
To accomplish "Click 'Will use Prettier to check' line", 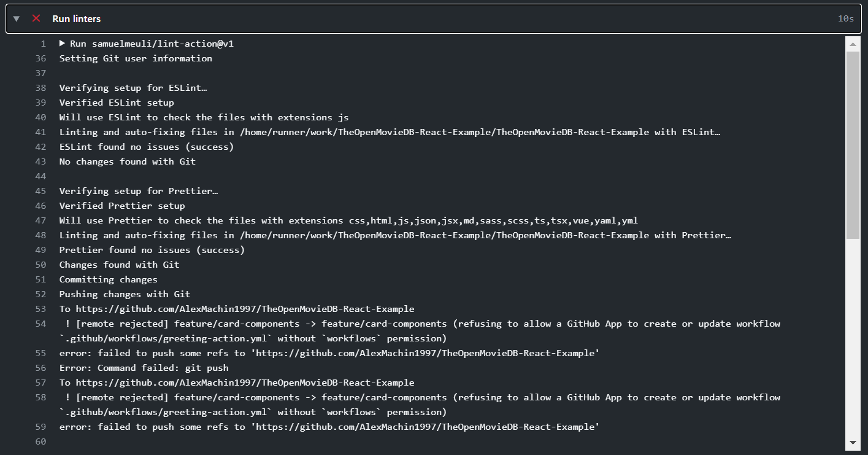I will coord(349,220).
